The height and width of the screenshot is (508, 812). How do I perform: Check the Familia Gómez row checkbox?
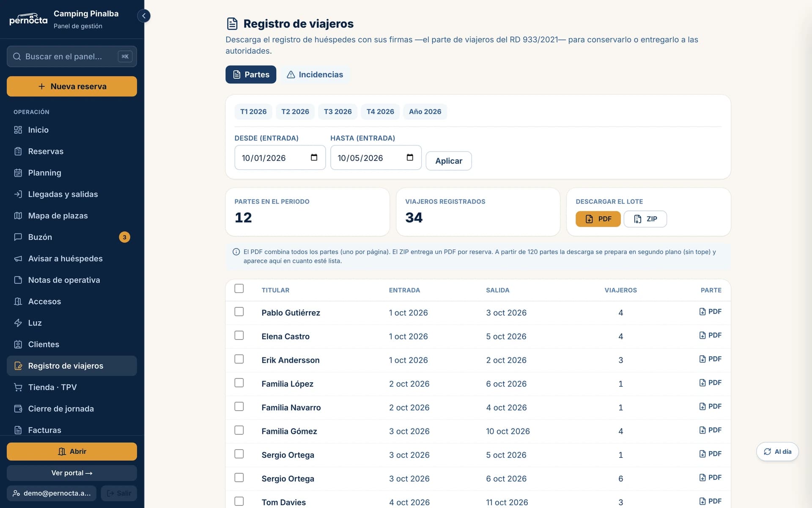pyautogui.click(x=239, y=430)
